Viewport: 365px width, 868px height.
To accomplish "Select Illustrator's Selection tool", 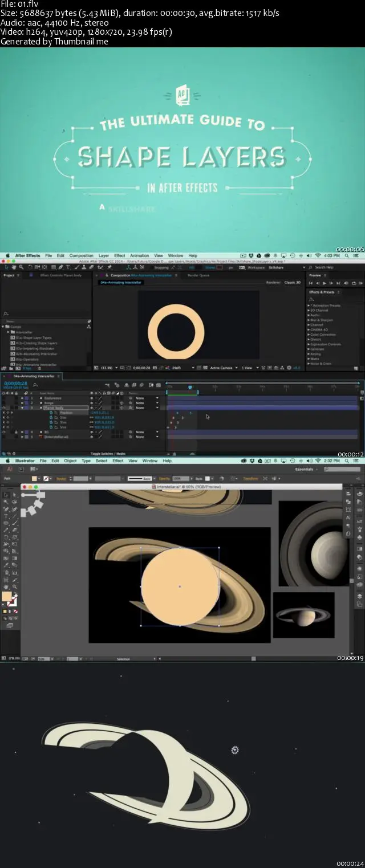I will point(6,495).
